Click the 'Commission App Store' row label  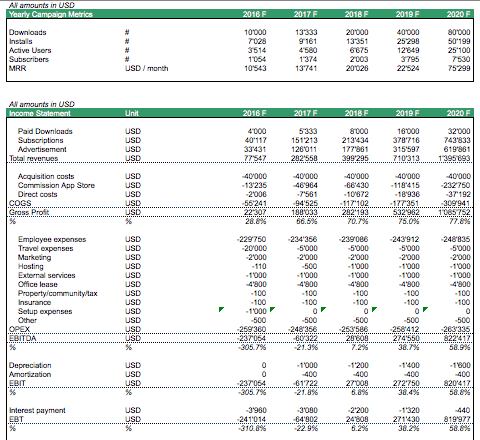pos(56,185)
